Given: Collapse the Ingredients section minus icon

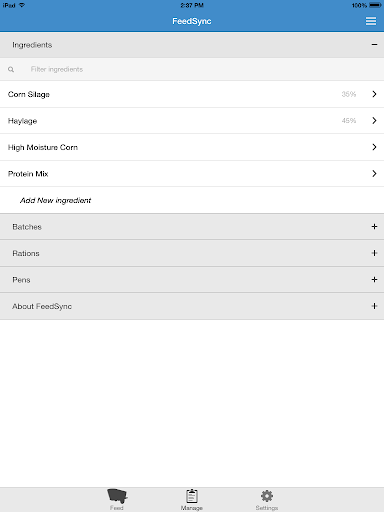Looking at the screenshot, I should [374, 45].
